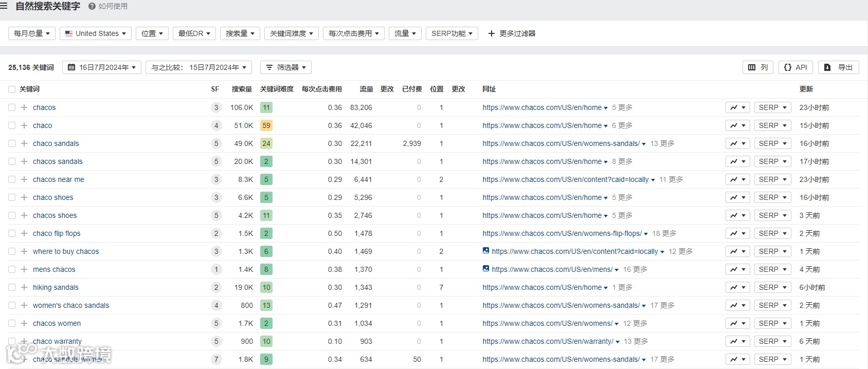Open the position filter dropdown
Screen dimensions: 868x369
coord(152,33)
